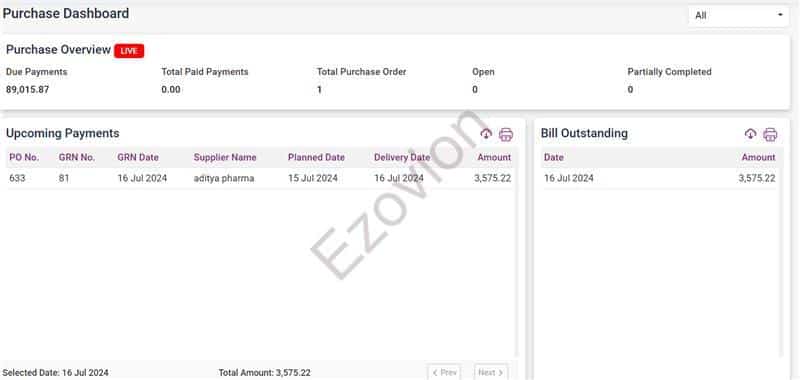
Task: Click Total Paid Payments value 0.00
Action: click(x=171, y=90)
